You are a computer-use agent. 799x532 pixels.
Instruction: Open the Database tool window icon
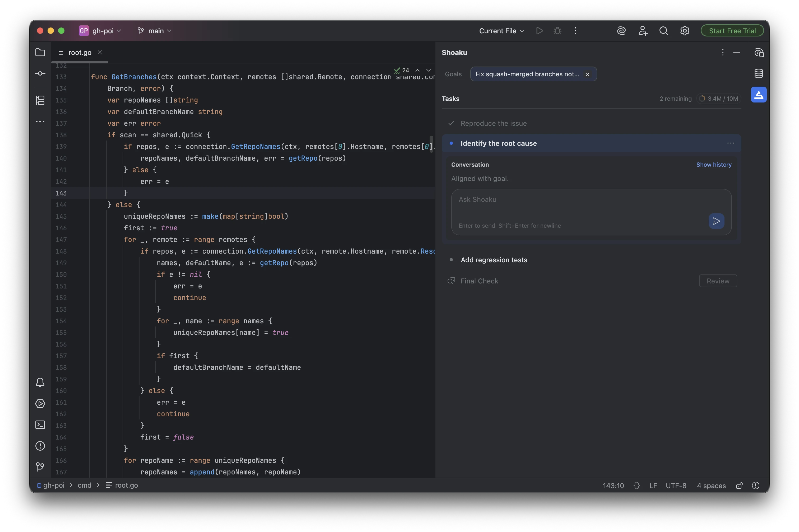pyautogui.click(x=759, y=73)
